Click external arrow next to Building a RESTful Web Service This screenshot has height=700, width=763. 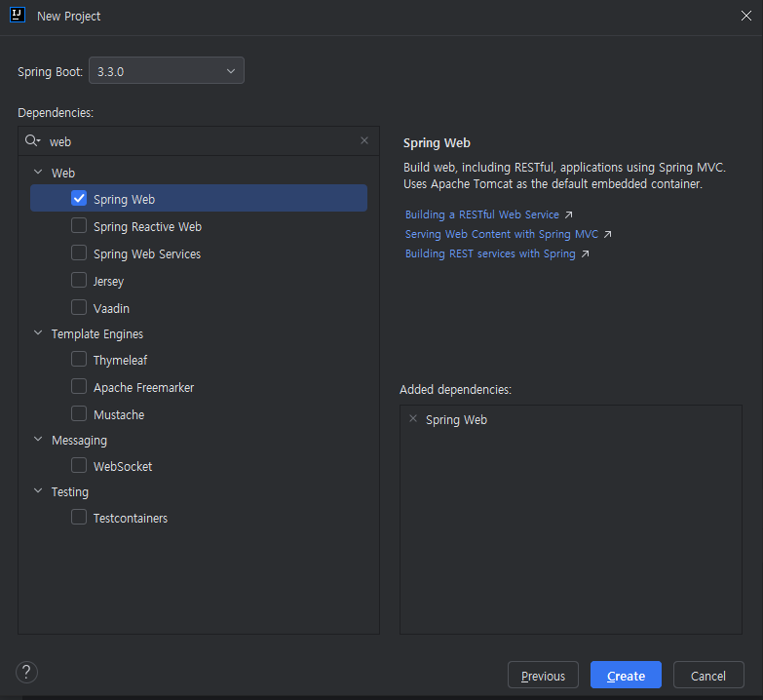click(568, 214)
